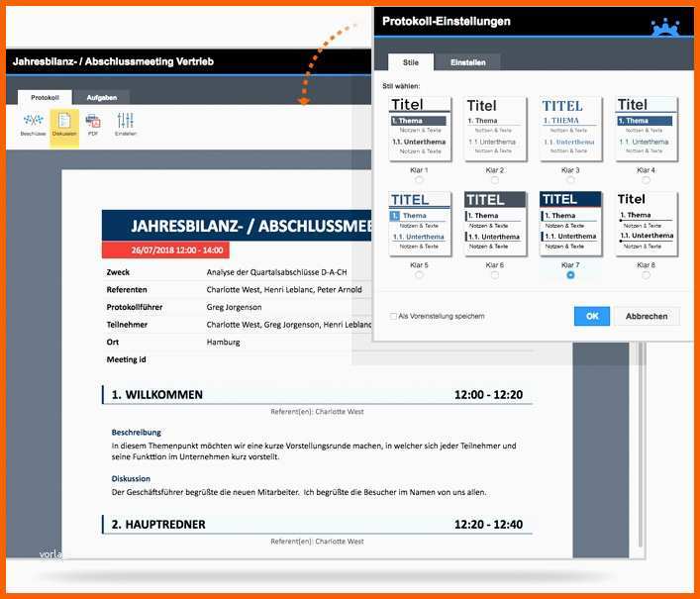Pick the Klar 1 style thumbnail
Image resolution: width=700 pixels, height=599 pixels.
tap(419, 129)
